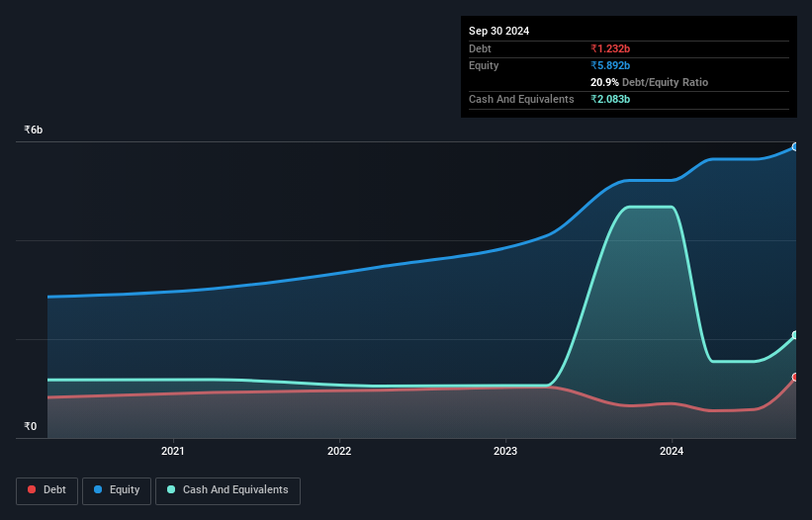Click the Equity label in tooltip

click(x=484, y=65)
